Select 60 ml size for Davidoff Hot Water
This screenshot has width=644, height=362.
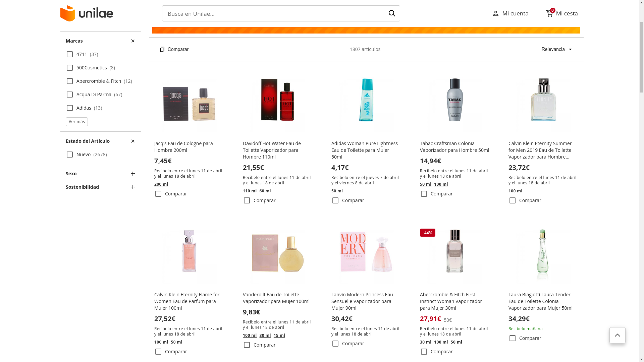pyautogui.click(x=265, y=191)
